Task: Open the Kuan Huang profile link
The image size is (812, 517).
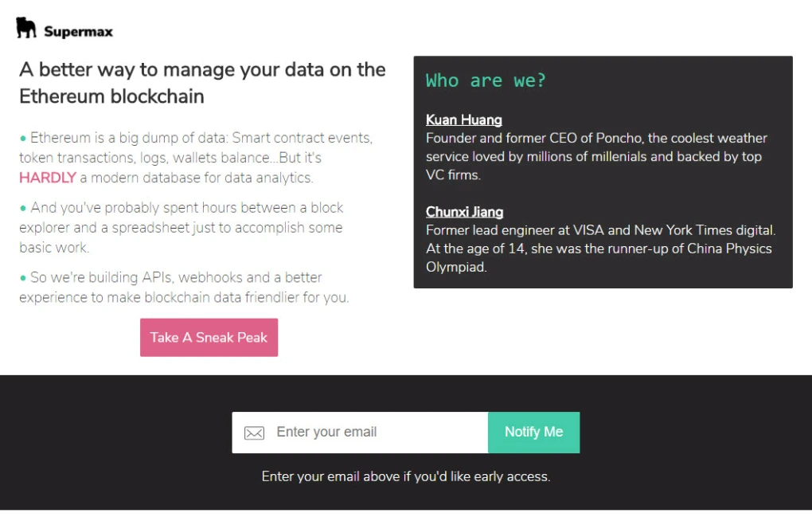Action: tap(463, 119)
